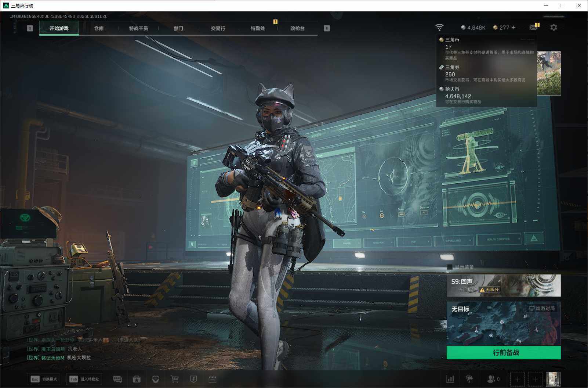Image resolution: width=588 pixels, height=388 pixels.
Task: Open the 改枪台 tab
Action: coord(297,28)
